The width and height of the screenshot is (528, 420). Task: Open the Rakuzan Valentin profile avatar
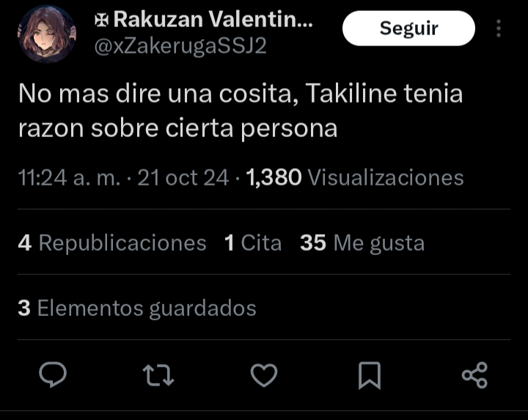point(47,34)
